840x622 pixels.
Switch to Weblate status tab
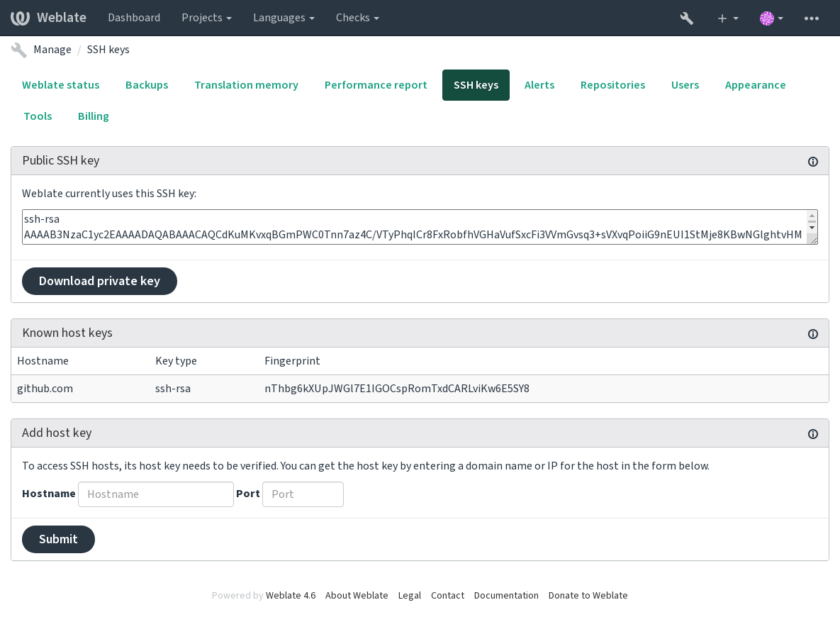tap(60, 84)
